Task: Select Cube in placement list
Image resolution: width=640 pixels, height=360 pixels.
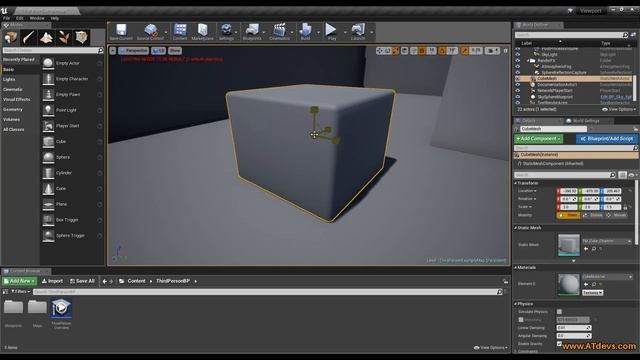Action: [72, 142]
